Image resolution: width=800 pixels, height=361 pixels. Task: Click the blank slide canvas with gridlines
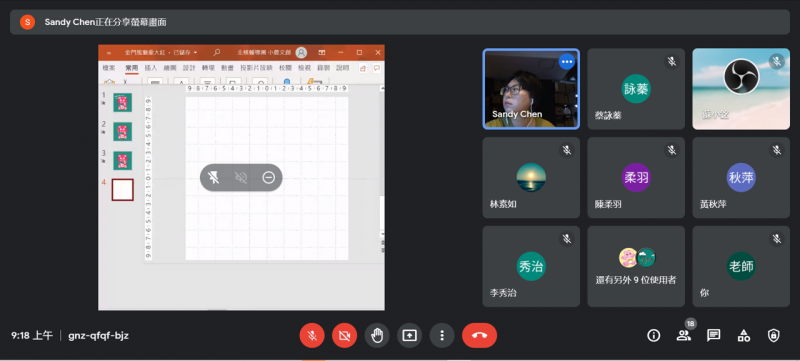pos(267,178)
